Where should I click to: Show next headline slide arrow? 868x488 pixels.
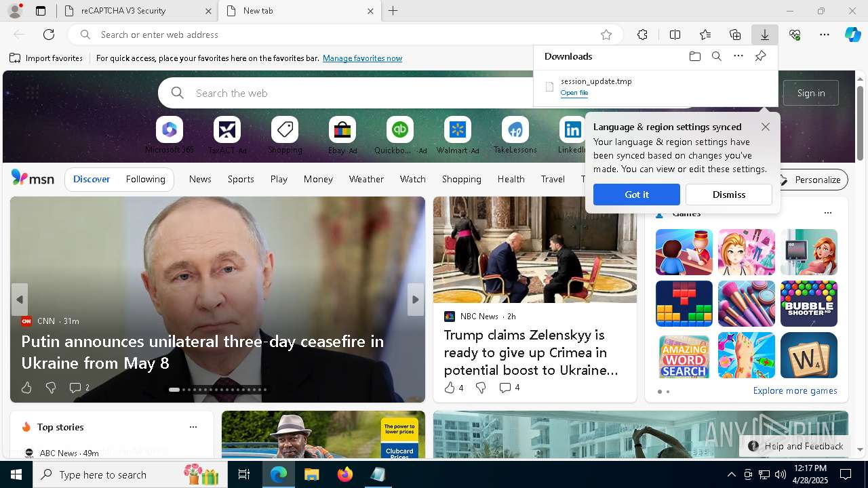coord(416,300)
